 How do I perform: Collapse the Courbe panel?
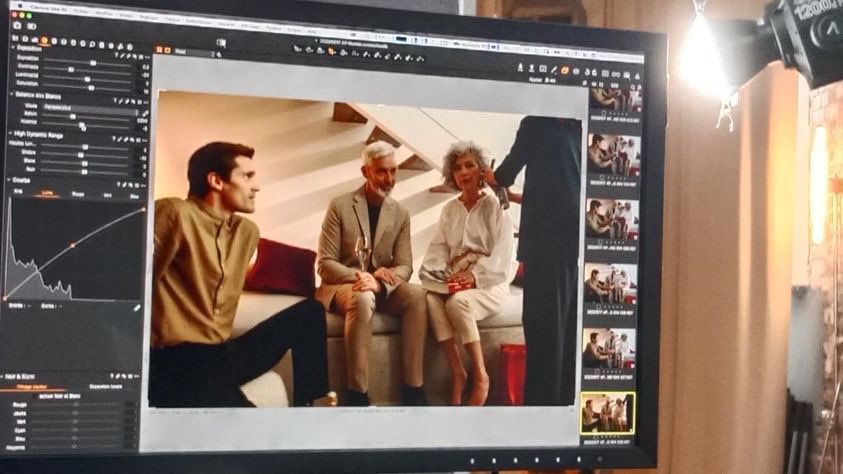[9, 180]
